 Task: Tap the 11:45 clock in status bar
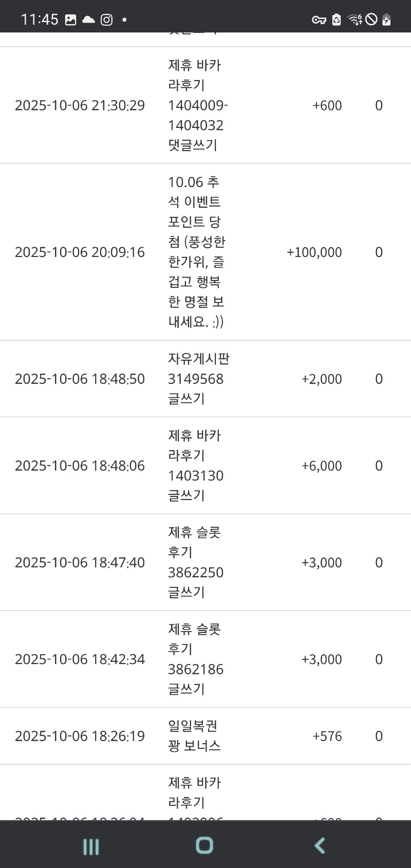[40, 20]
